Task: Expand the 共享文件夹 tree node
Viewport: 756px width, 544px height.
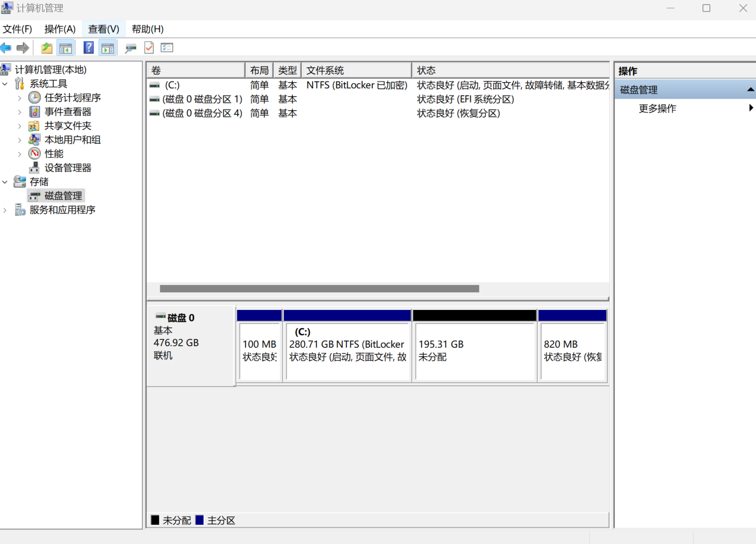Action: 20,126
